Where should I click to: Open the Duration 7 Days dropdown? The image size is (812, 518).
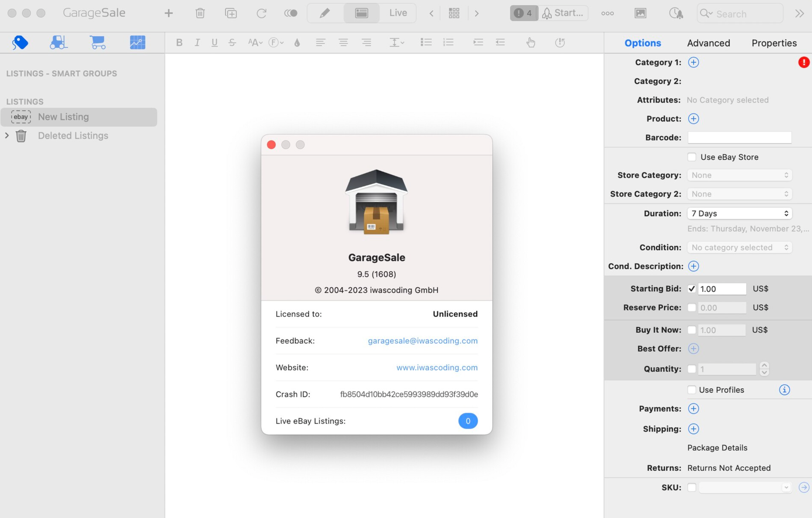point(740,213)
